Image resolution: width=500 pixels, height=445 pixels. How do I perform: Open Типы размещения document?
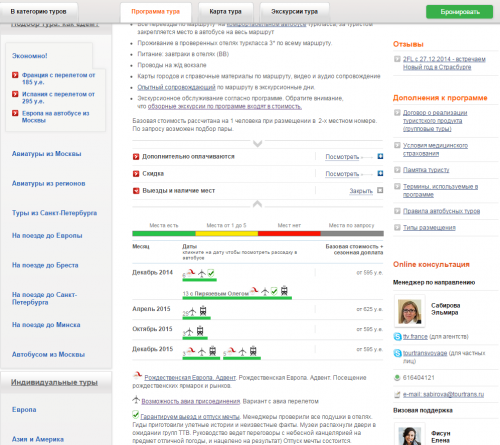tap(429, 228)
